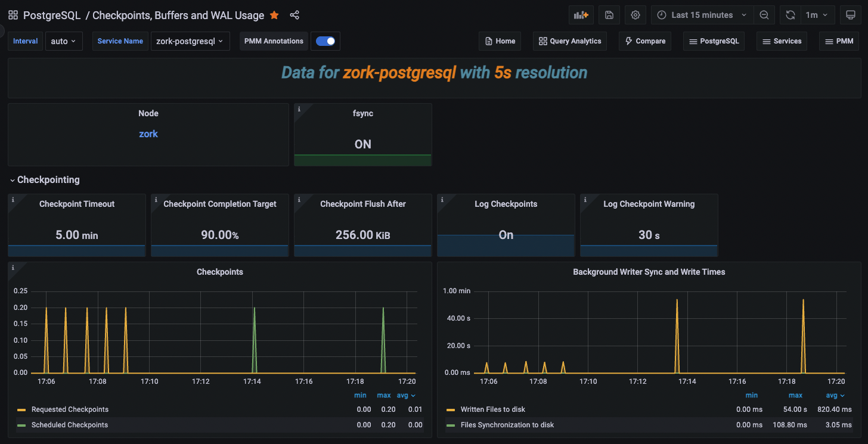This screenshot has width=868, height=444.
Task: Click the Refresh dashboard icon
Action: click(790, 15)
